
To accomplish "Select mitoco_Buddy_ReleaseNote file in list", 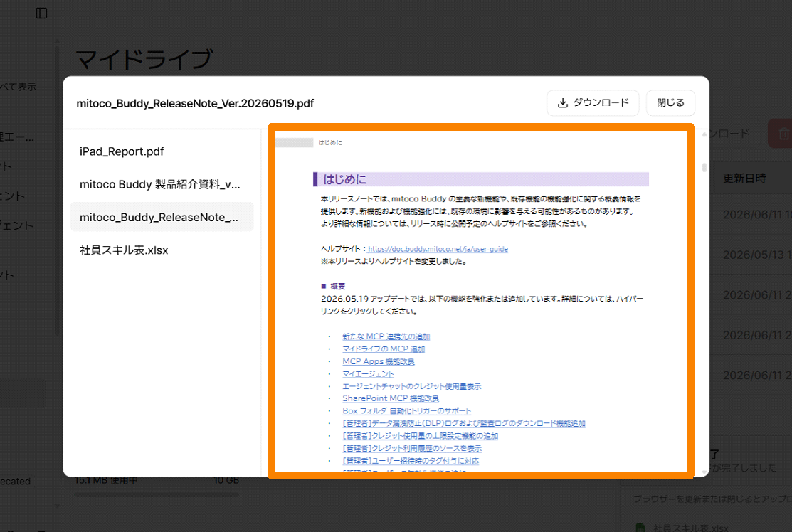I will click(x=162, y=217).
